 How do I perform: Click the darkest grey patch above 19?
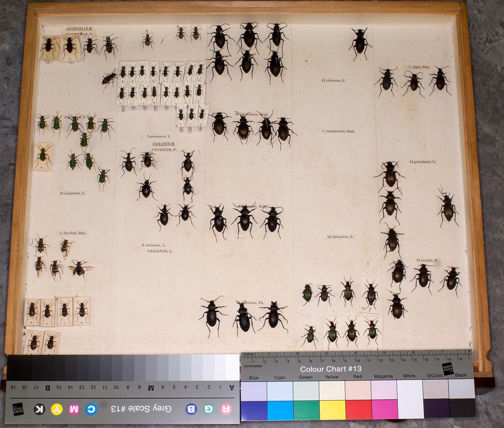[x=13, y=368]
